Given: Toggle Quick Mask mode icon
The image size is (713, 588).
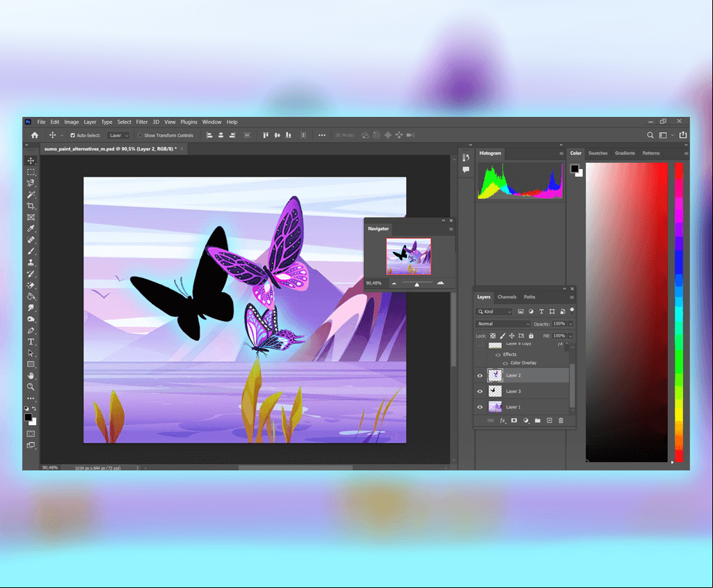Looking at the screenshot, I should click(x=31, y=434).
